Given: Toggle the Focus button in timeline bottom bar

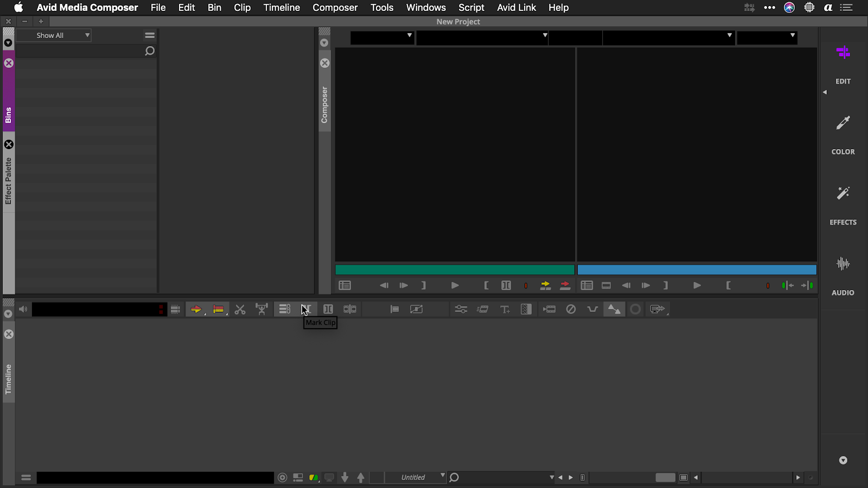Looking at the screenshot, I should pos(282,477).
